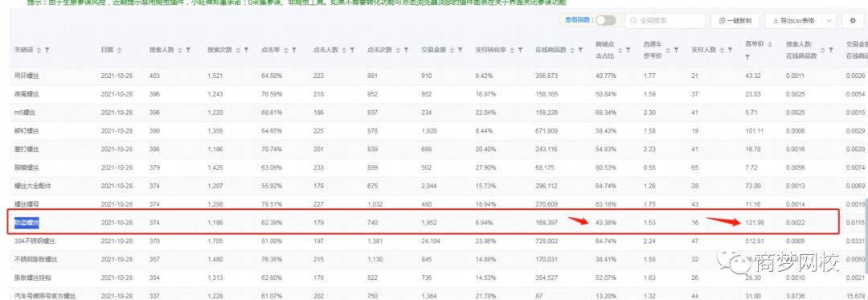Click the 导出csv表格 export button
Image resolution: width=868 pixels, height=300 pixels.
(794, 21)
